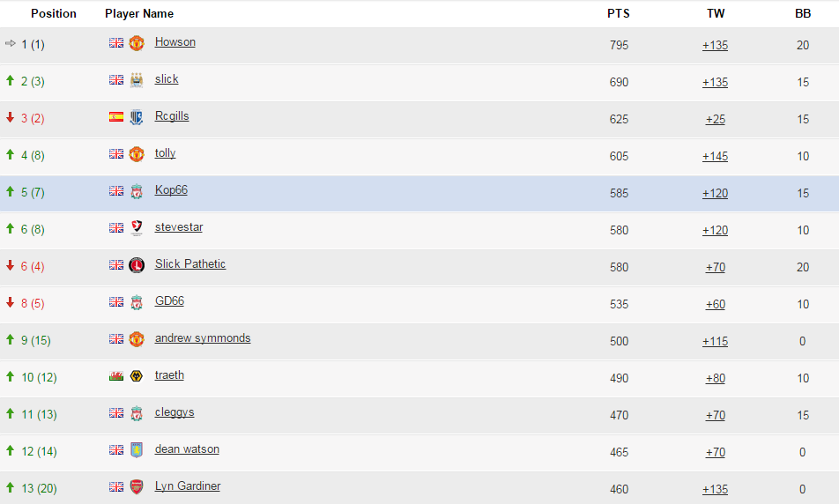Image resolution: width=839 pixels, height=504 pixels.
Task: Open andrew symmonds player page
Action: click(x=203, y=338)
